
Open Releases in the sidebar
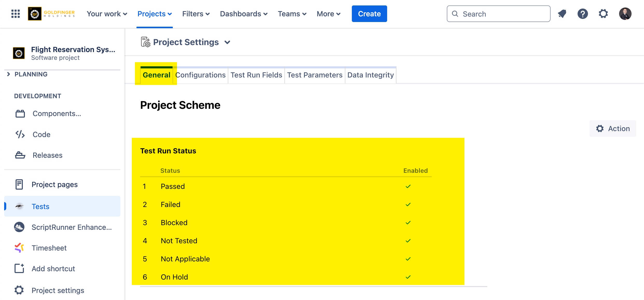click(47, 155)
